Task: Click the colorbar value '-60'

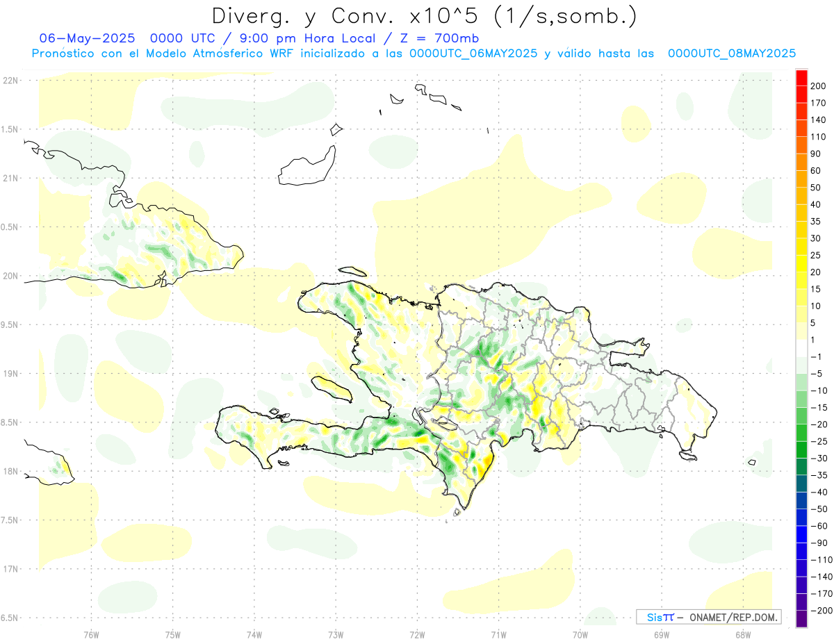Action: [x=818, y=526]
